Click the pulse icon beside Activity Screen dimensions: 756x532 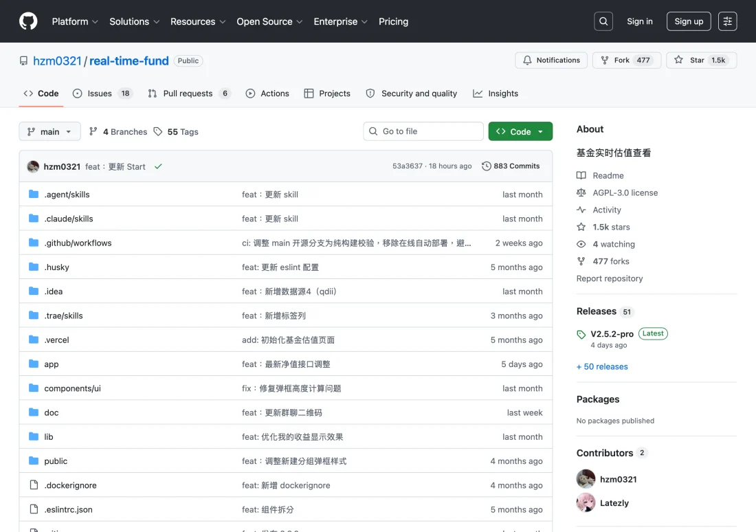(581, 210)
